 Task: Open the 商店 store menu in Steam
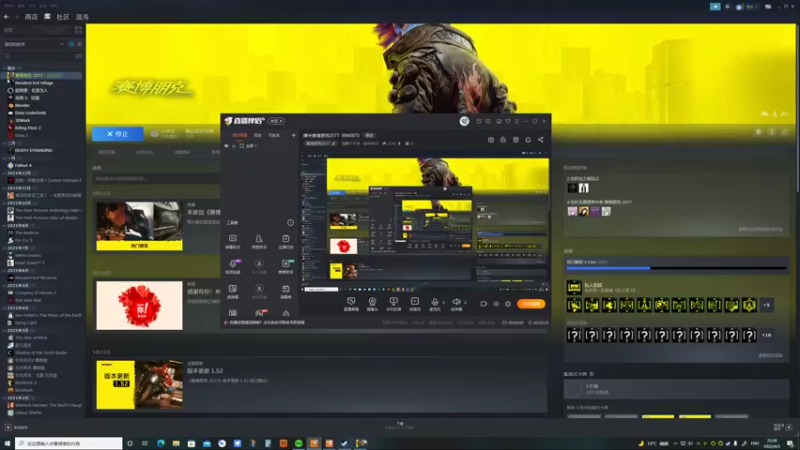click(31, 17)
